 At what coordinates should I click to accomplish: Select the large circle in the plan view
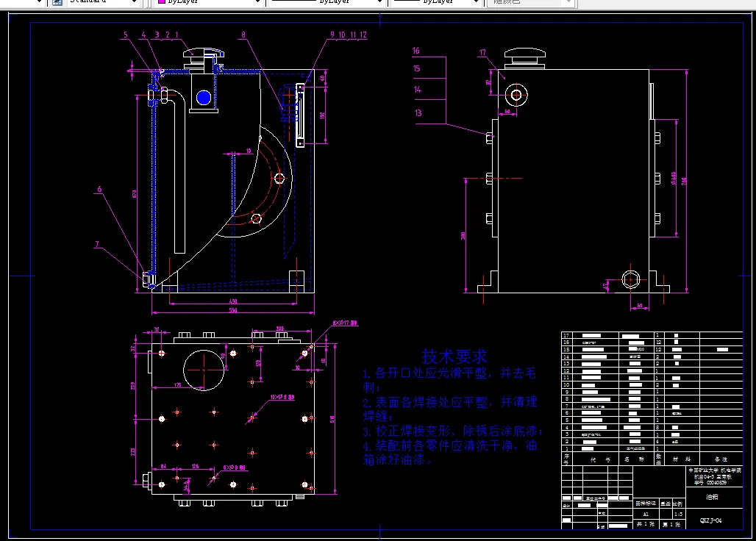click(204, 370)
